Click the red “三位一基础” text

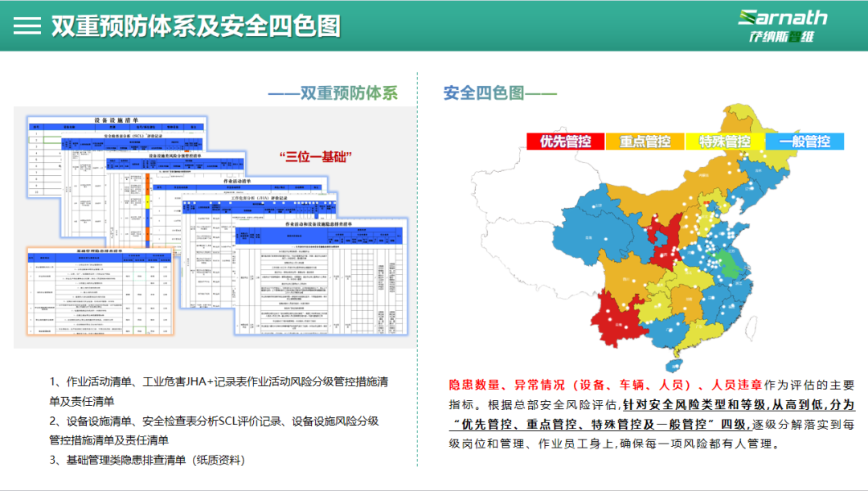[x=316, y=157]
